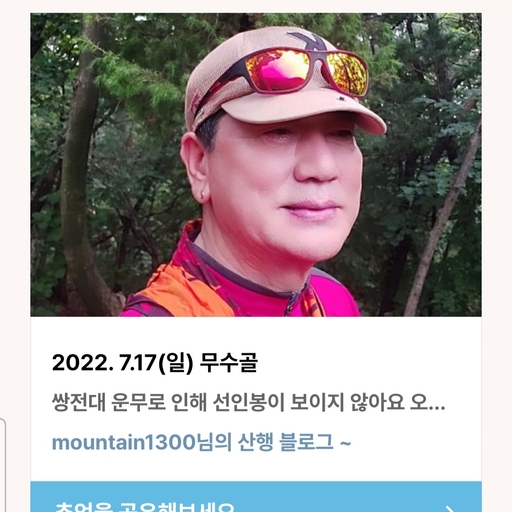The image size is (512, 512).
Task: Select the mountain1300 username text
Action: tap(124, 442)
